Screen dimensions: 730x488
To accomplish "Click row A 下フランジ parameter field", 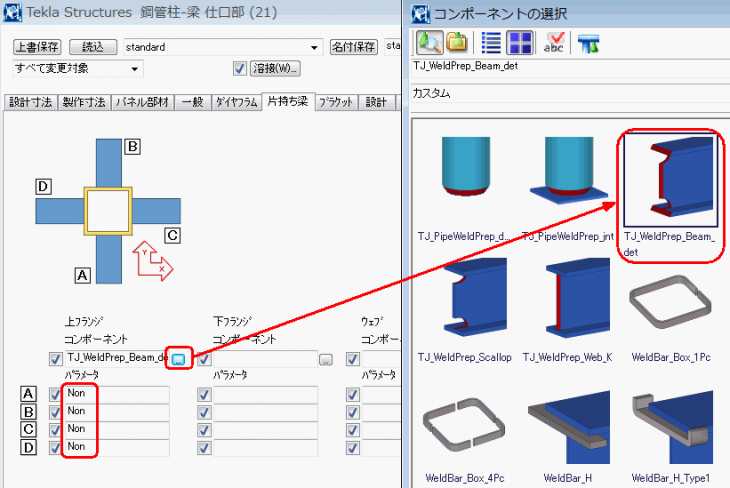I will pos(265,394).
